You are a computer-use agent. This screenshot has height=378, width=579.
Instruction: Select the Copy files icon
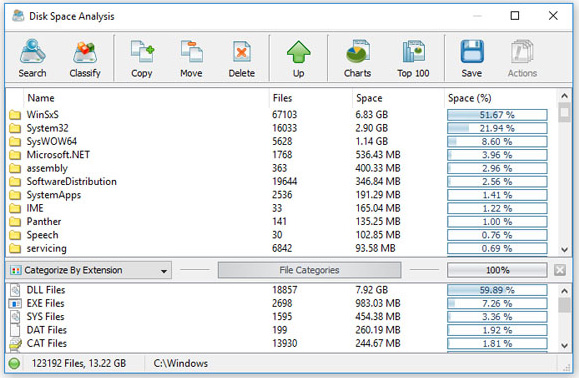click(x=142, y=58)
